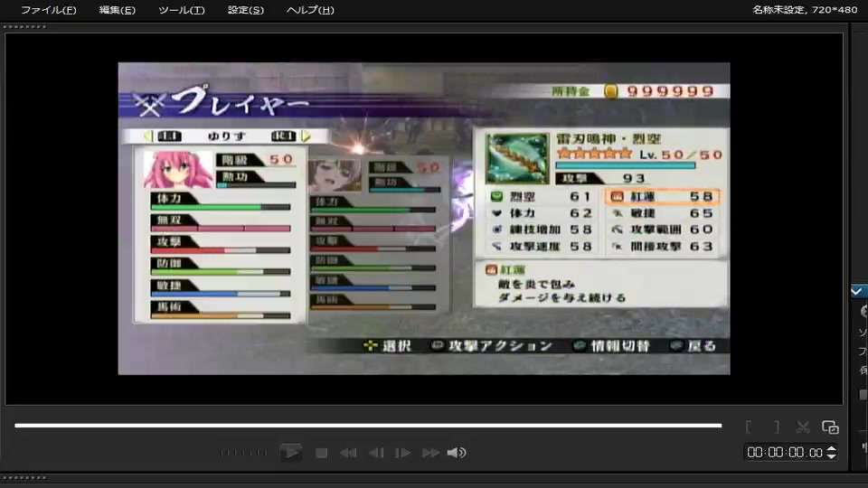Decrease timecode with the down stepper arrow
The image size is (868, 488).
(831, 455)
